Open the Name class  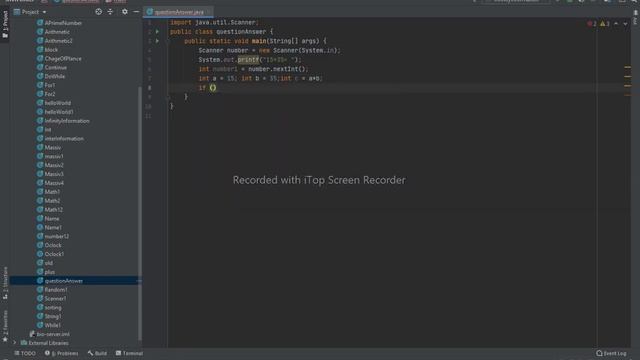click(x=48, y=218)
